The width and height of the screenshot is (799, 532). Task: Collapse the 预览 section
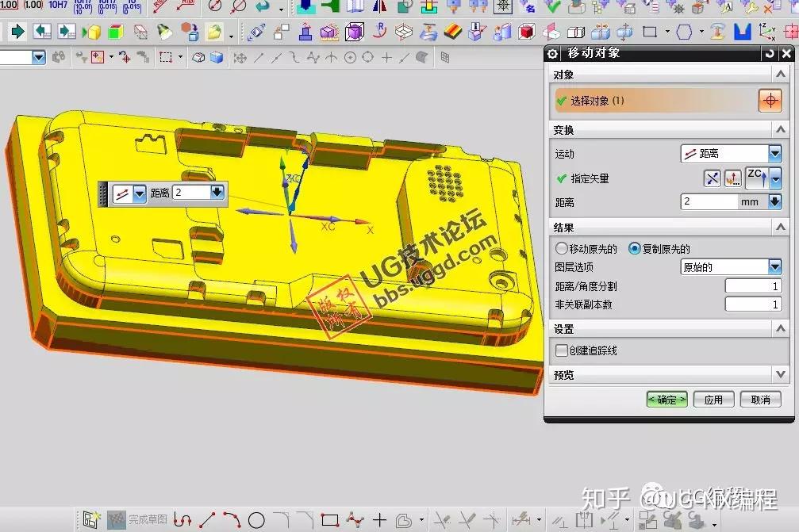pyautogui.click(x=782, y=373)
